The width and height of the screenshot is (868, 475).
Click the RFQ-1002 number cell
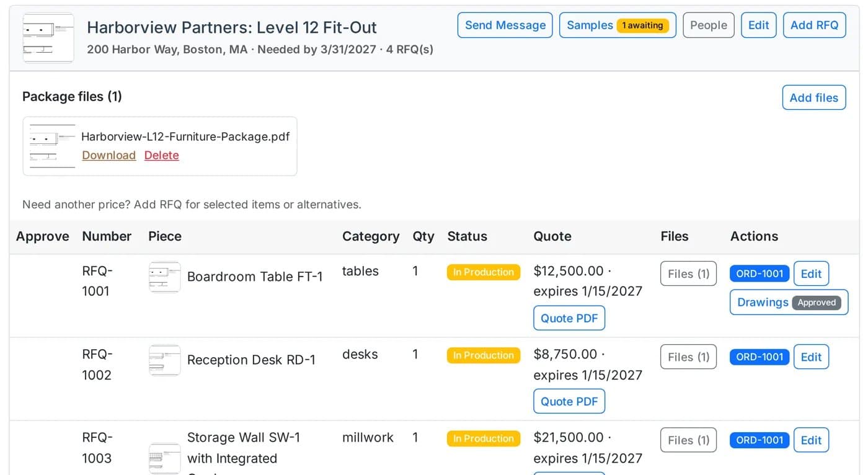pos(97,365)
